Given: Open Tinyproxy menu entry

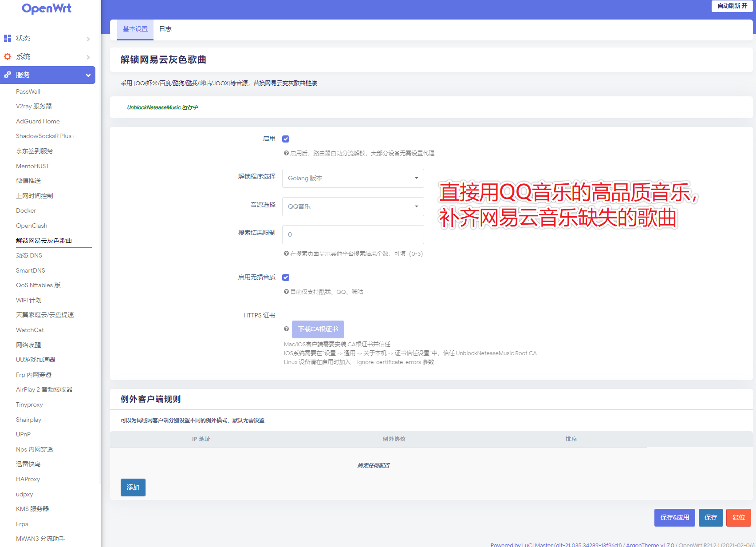Looking at the screenshot, I should (x=29, y=404).
